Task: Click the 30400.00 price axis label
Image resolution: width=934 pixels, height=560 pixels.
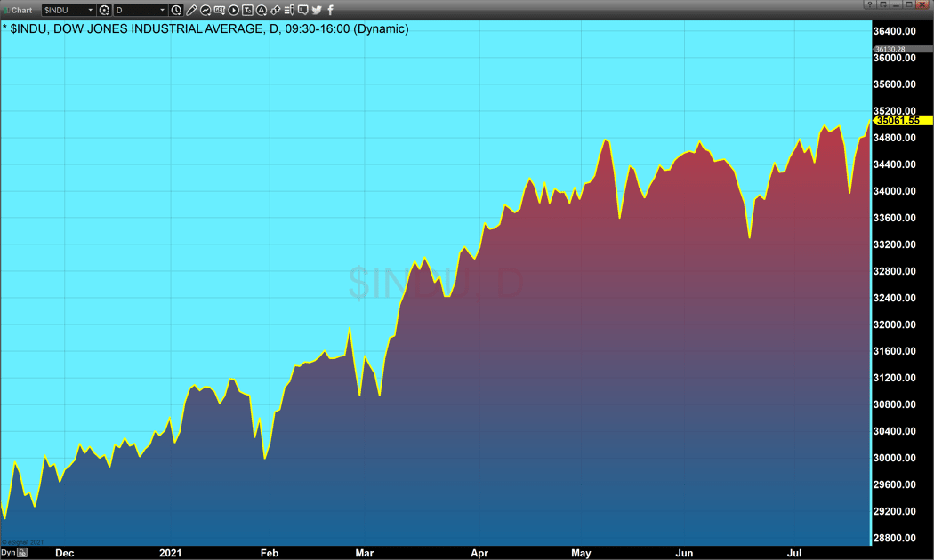Action: 894,431
